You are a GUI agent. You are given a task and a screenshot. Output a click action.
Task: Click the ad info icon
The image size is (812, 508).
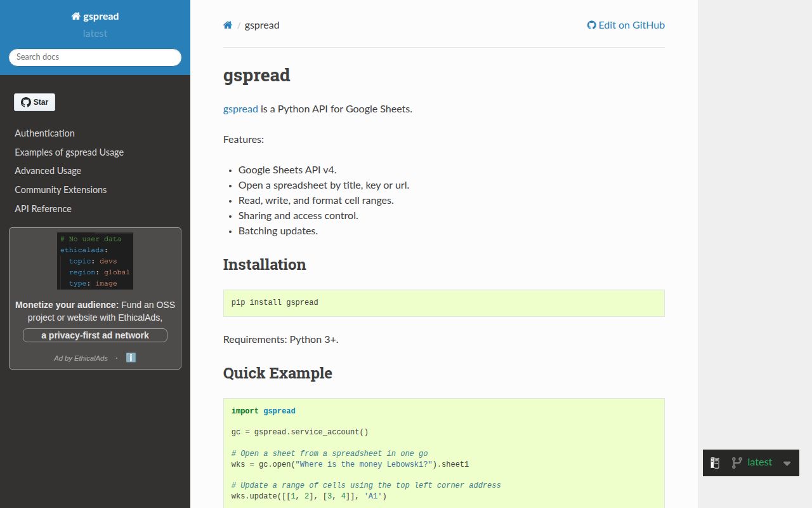(x=131, y=358)
